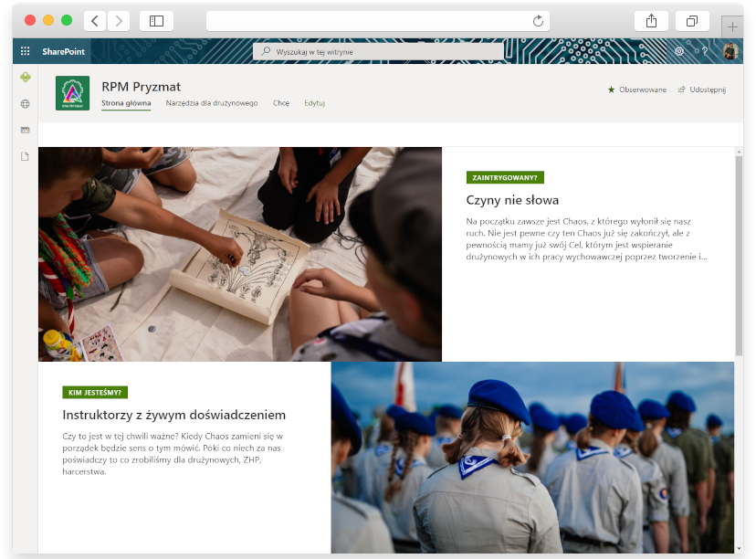Open the news icon in left sidebar
The height and width of the screenshot is (559, 756).
[26, 130]
